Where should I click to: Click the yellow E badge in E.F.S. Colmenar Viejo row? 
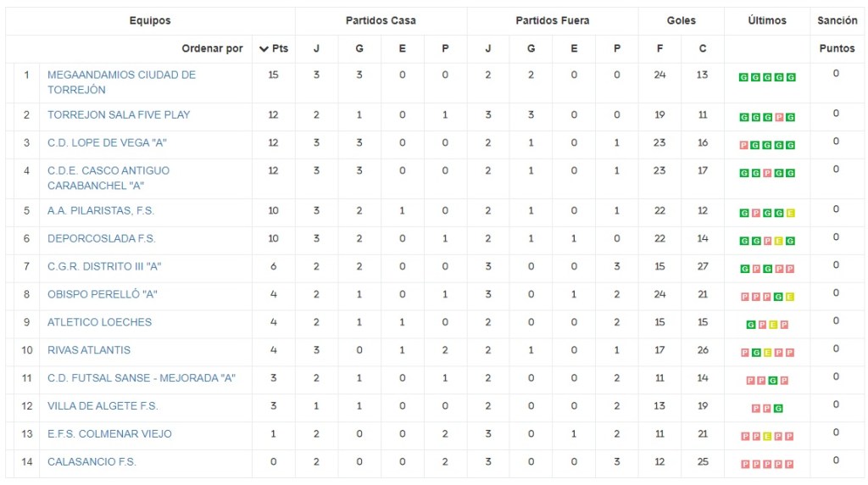[767, 437]
